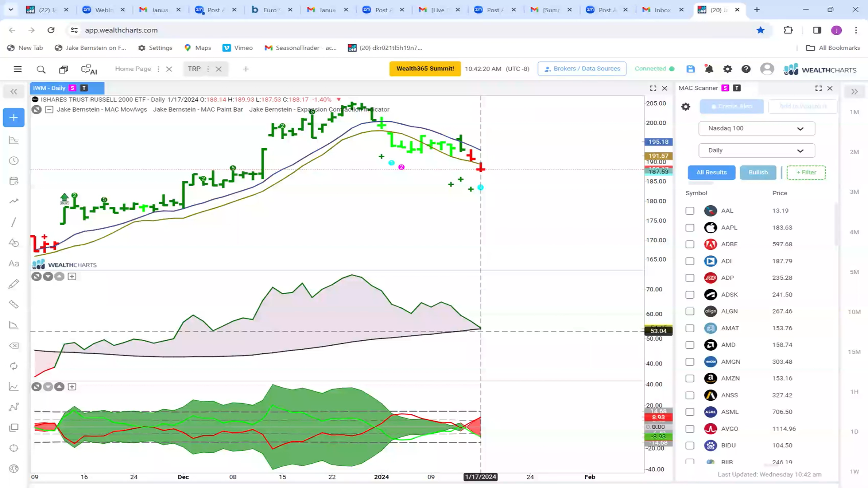
Task: Click the address bar URL
Action: coord(121,30)
